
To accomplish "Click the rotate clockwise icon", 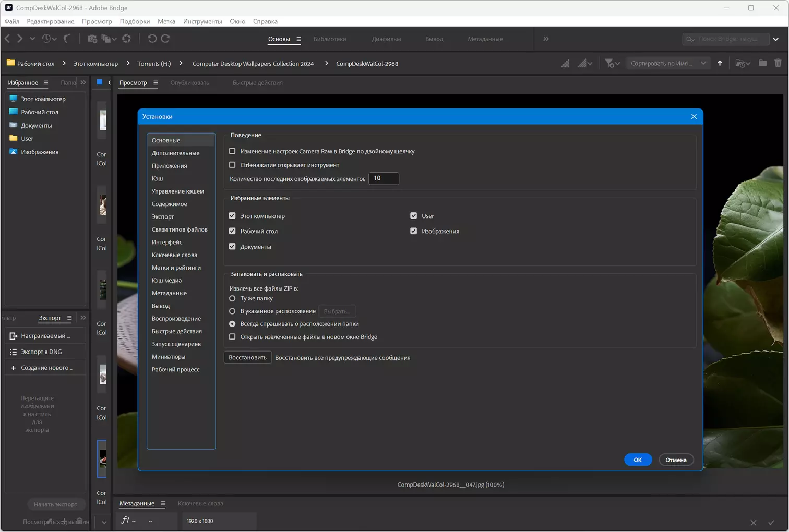I will (x=165, y=39).
